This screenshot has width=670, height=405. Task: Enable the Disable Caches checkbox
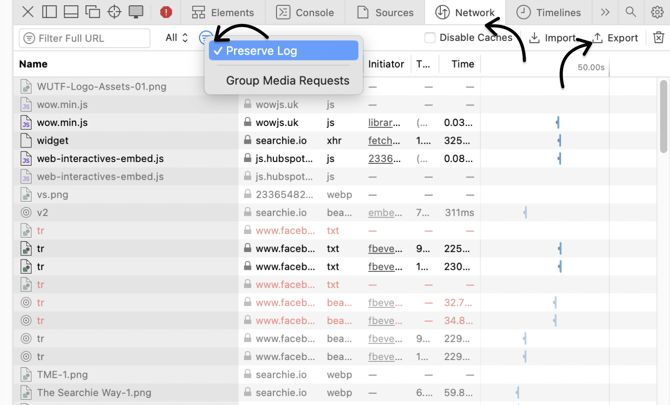(x=430, y=38)
